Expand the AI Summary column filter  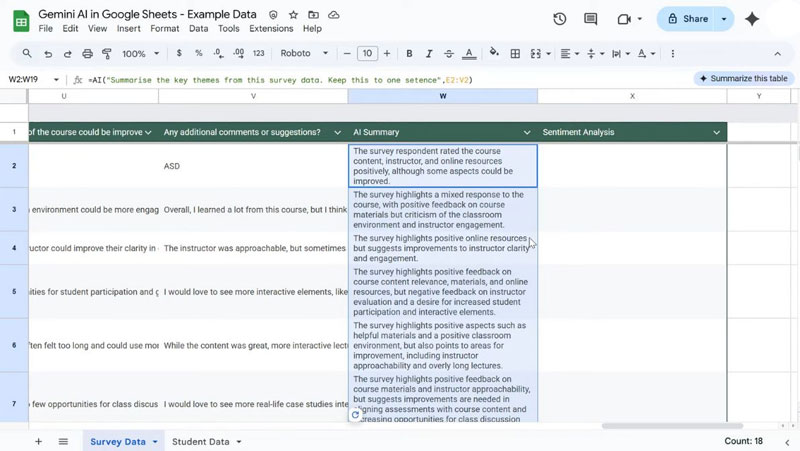(527, 132)
